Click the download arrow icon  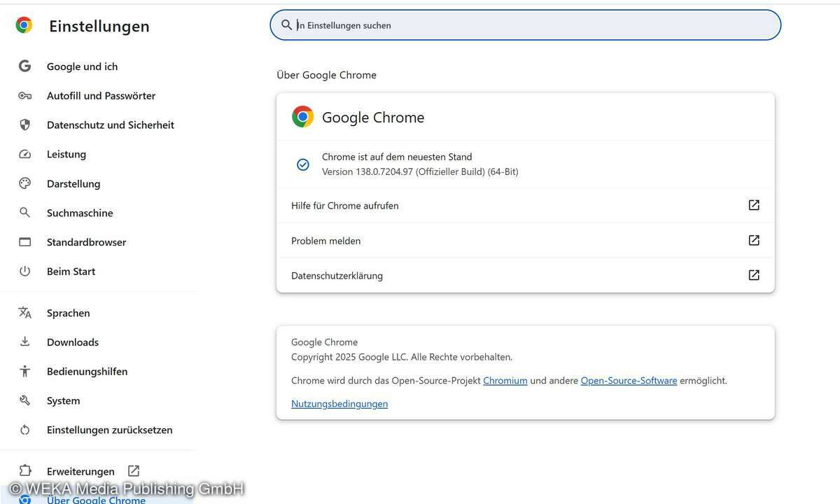pyautogui.click(x=25, y=342)
